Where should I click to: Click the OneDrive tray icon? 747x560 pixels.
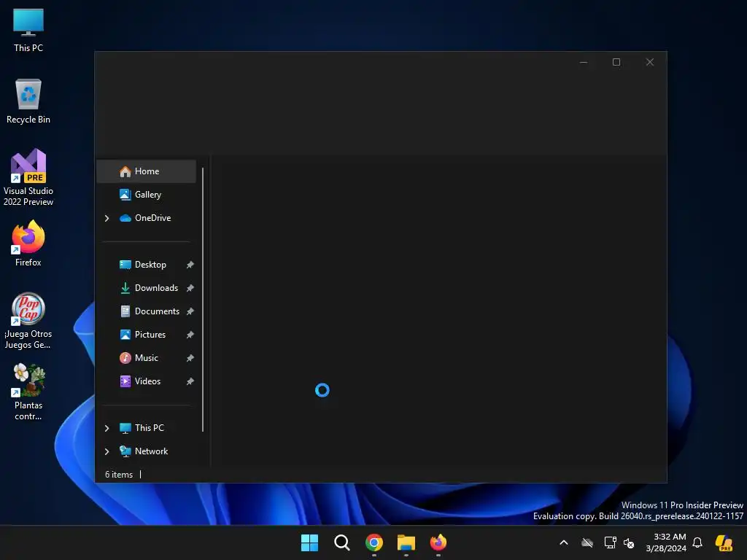587,542
